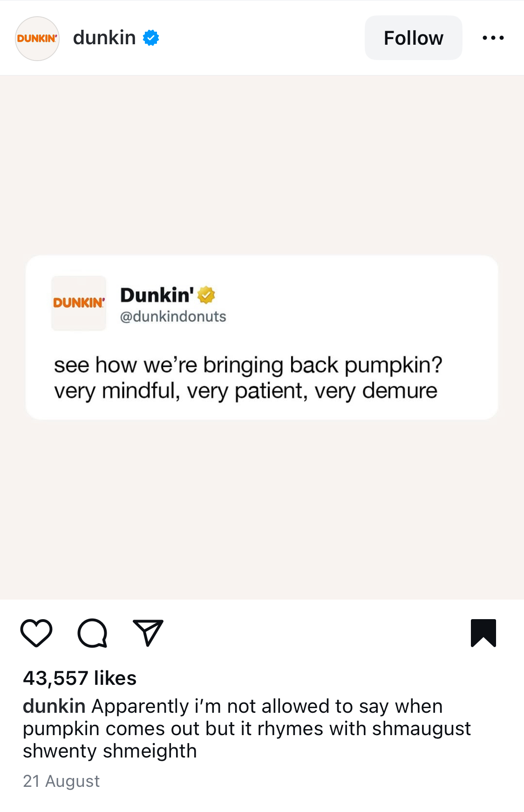524x812 pixels.
Task: Click the blue verified badge
Action: click(151, 38)
